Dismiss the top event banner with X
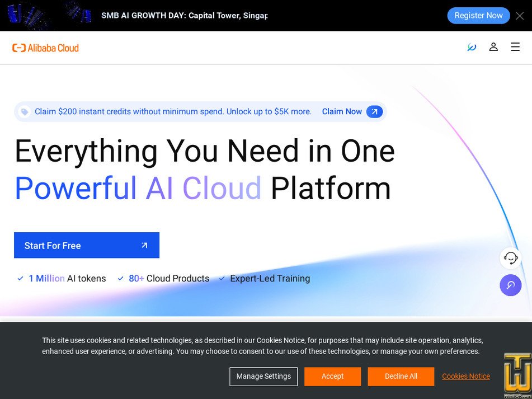The width and height of the screenshot is (532, 399). click(520, 15)
